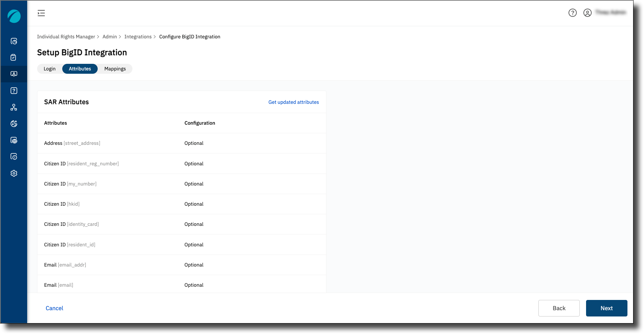
Task: Switch to the Mappings tab
Action: (115, 68)
